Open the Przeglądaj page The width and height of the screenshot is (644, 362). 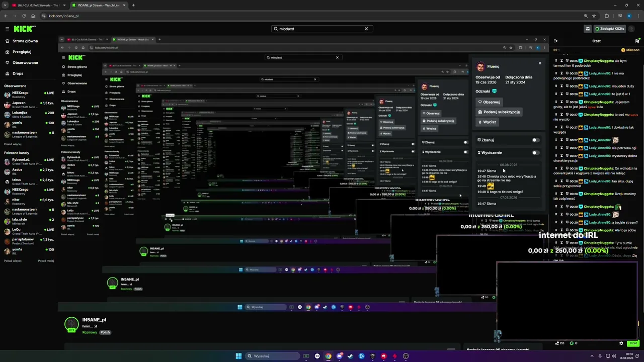(22, 52)
